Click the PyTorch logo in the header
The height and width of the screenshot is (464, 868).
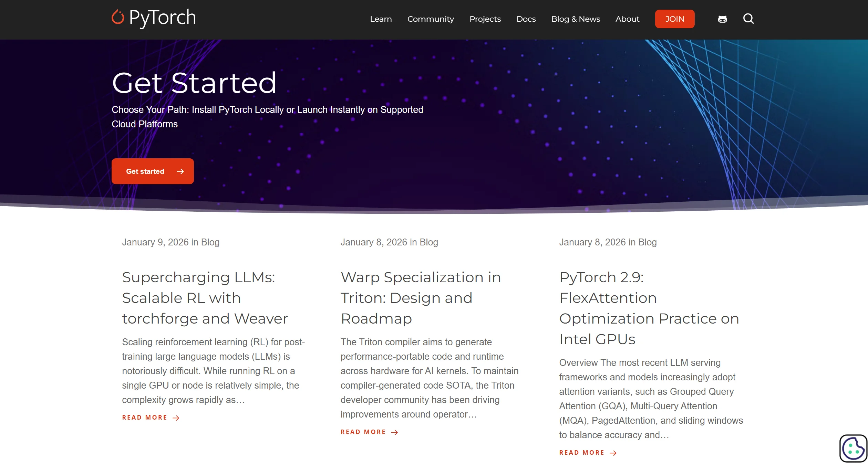tap(153, 18)
